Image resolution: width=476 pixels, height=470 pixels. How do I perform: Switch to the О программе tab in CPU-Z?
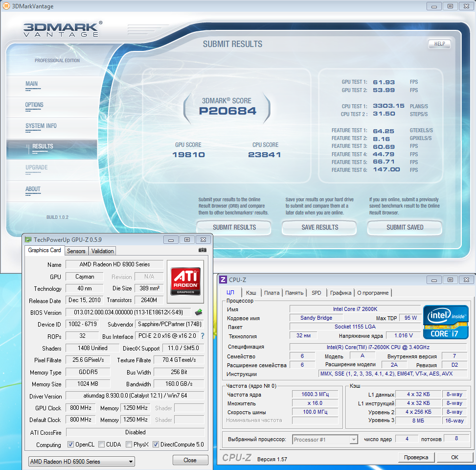pyautogui.click(x=373, y=293)
